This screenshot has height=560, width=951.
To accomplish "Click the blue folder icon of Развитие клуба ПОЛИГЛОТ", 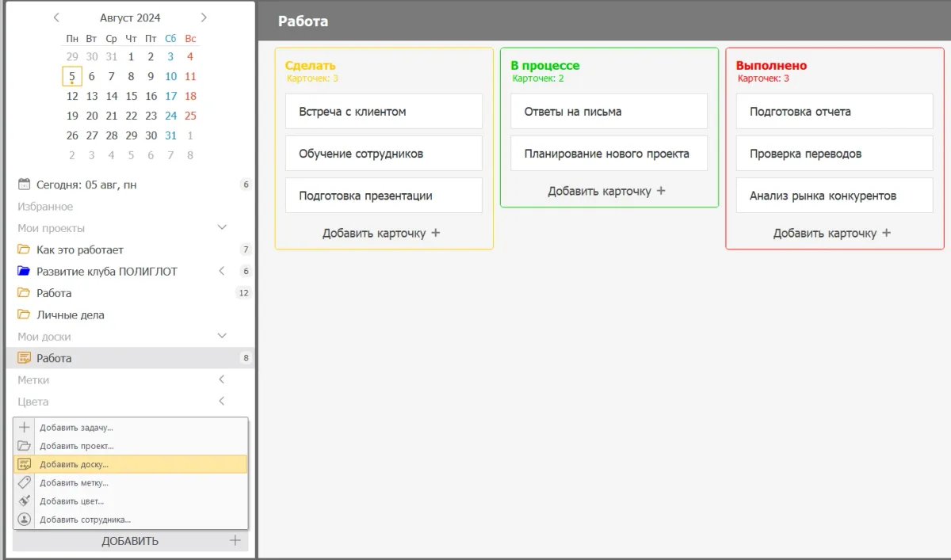I will 24,272.
